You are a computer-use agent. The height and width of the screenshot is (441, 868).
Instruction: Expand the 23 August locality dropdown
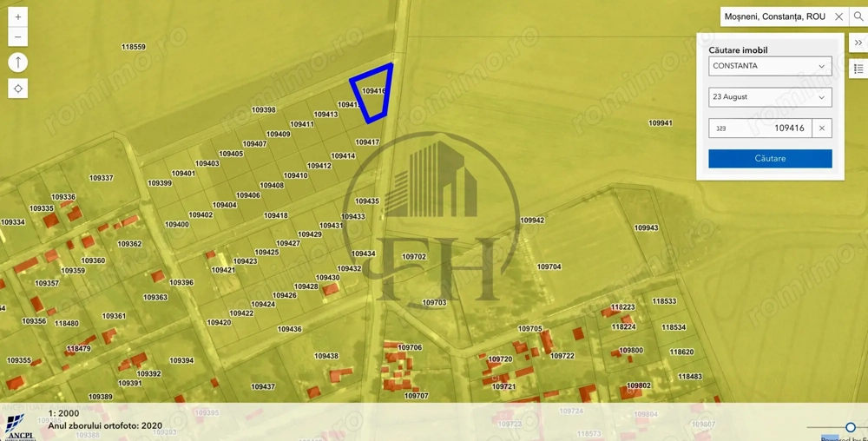tap(769, 97)
